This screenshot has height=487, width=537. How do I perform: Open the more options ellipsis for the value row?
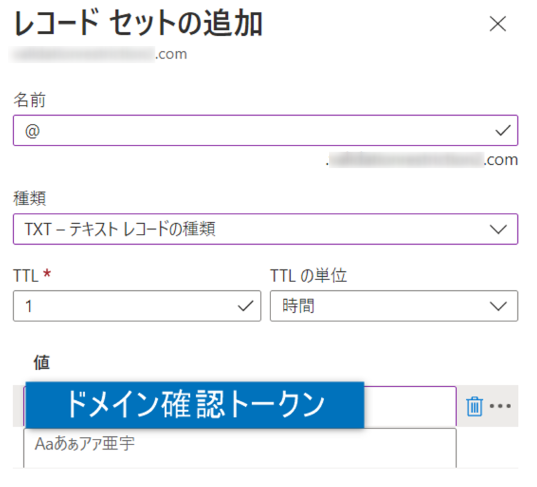point(500,406)
